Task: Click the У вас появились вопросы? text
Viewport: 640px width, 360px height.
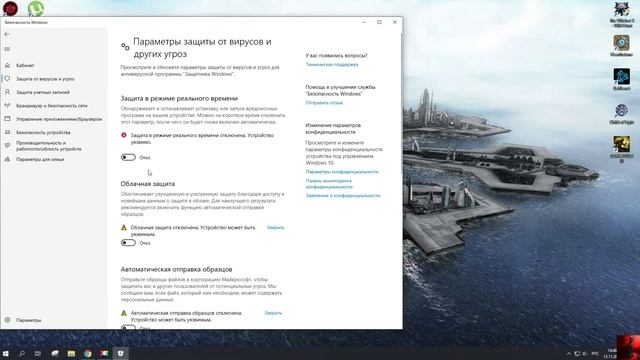Action: (x=336, y=56)
